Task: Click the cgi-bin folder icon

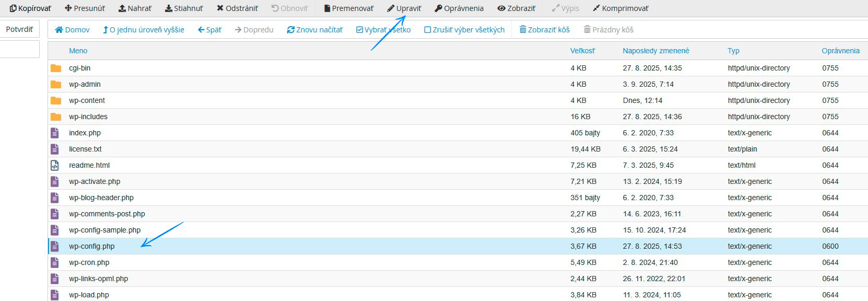Action: (56, 68)
